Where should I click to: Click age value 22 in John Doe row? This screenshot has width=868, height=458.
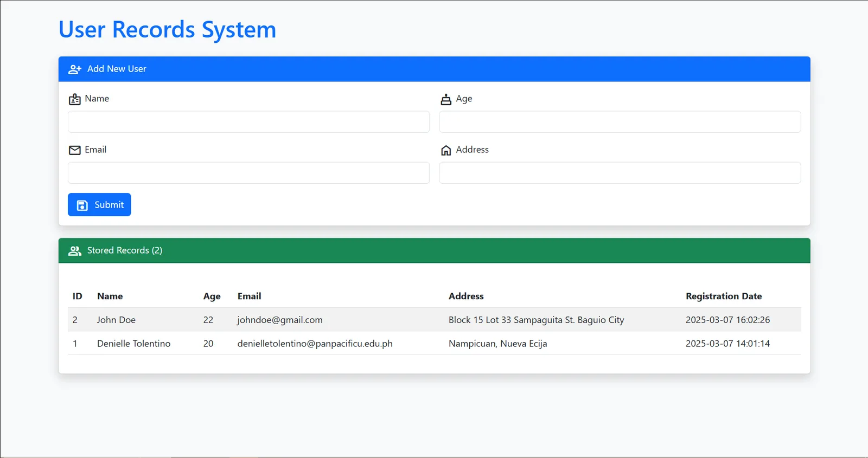click(208, 320)
